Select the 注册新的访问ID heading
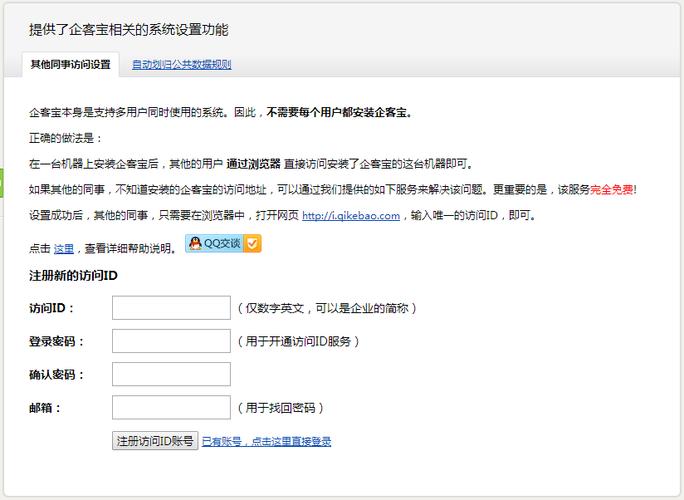Screen dimensions: 684x500 [x=73, y=276]
